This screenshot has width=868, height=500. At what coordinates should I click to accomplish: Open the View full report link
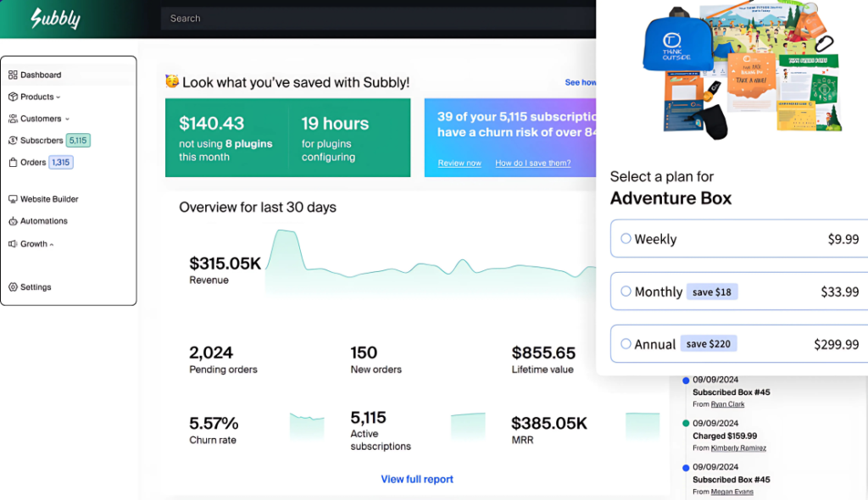417,479
